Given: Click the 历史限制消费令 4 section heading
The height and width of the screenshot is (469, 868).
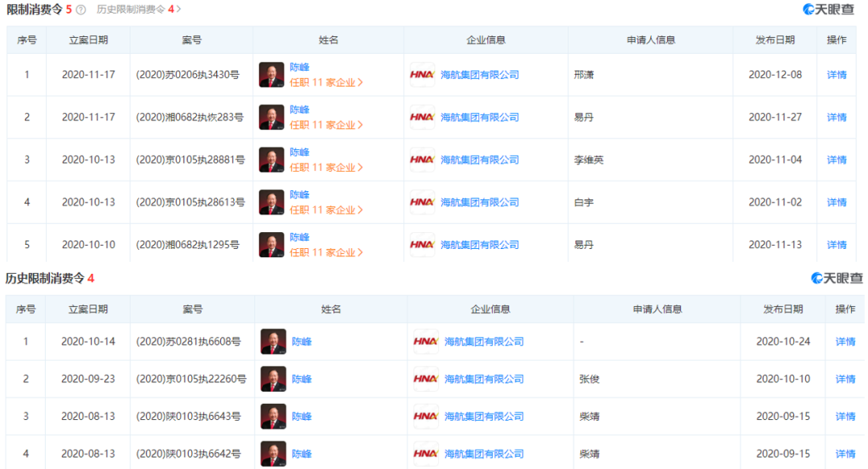Looking at the screenshot, I should click(x=50, y=278).
